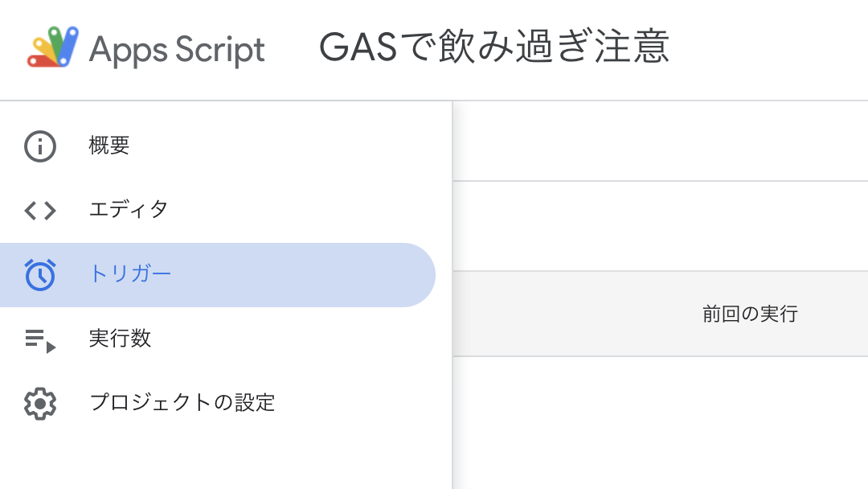Open the 実行数 executions view
The height and width of the screenshot is (489, 868).
coord(121,339)
